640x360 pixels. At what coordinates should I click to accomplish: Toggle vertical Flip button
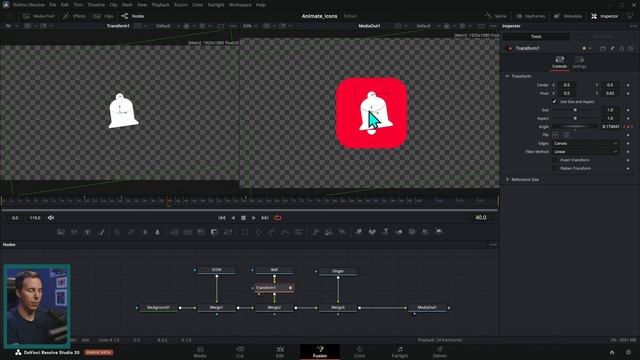tap(566, 135)
